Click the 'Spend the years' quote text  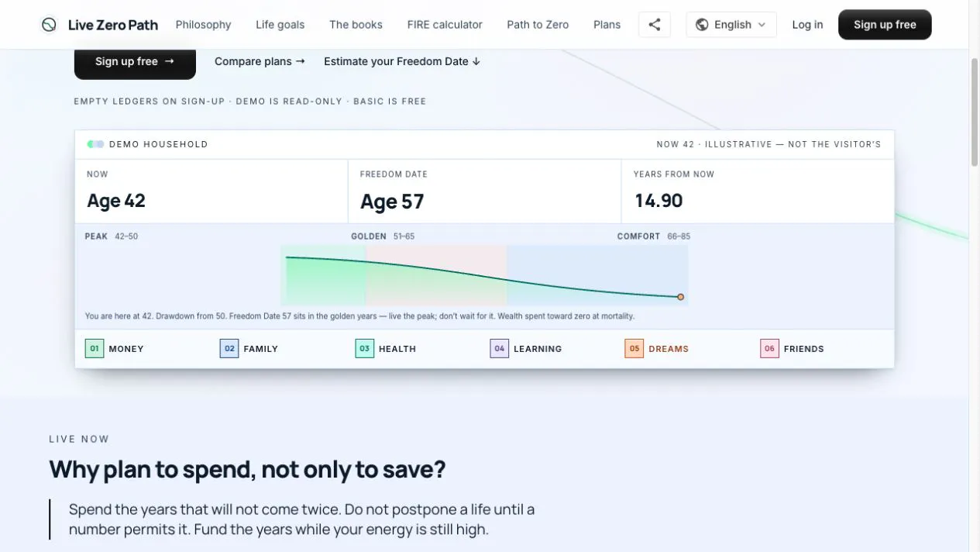[x=302, y=519]
